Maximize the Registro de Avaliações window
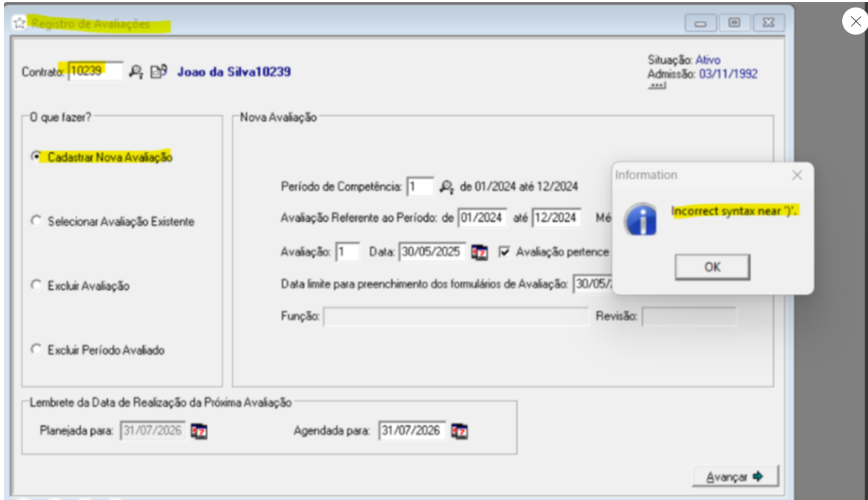 coord(734,23)
